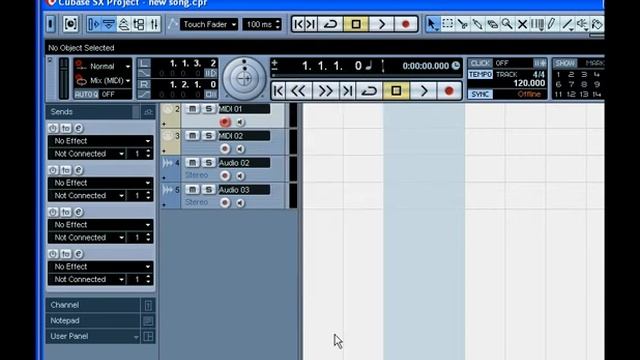Toggle the TEMPO track button

[480, 74]
